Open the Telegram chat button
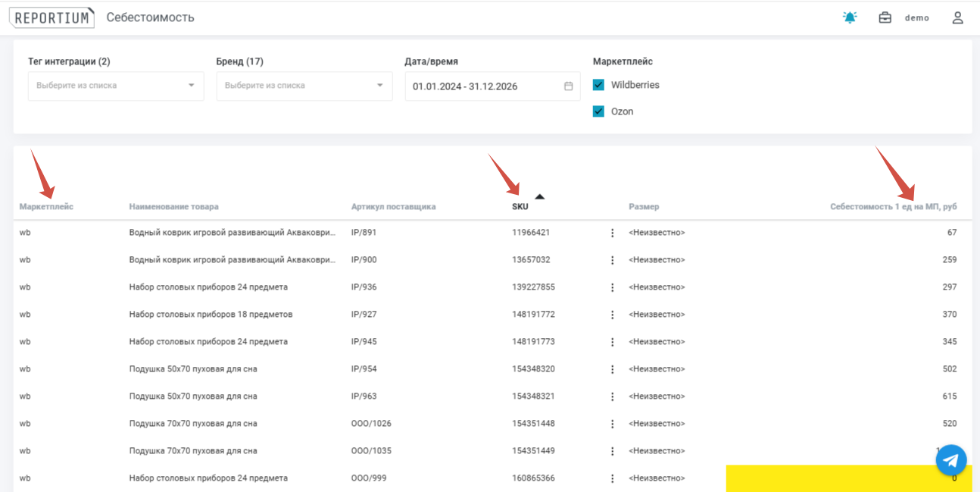The image size is (980, 492). coord(951,460)
